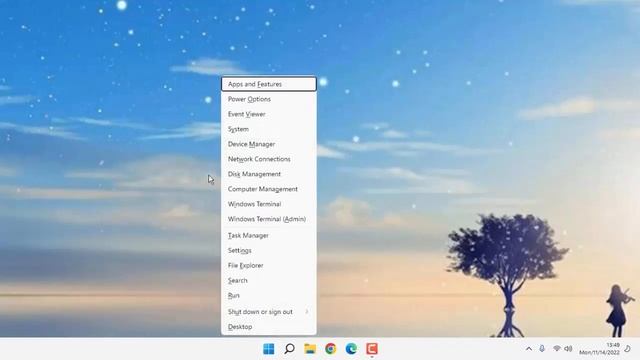Viewport: 640px width, 360px height.
Task: Open the red app icon on taskbar
Action: 372,349
